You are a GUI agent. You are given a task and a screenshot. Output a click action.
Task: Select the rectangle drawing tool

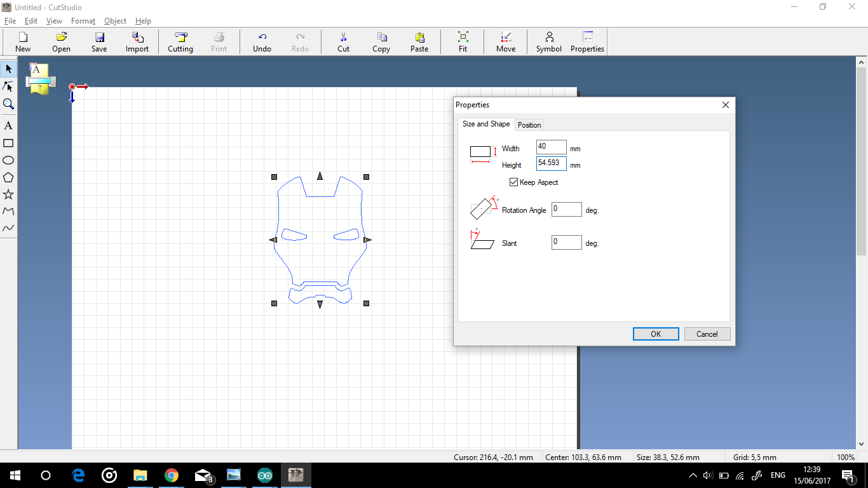pos(8,143)
